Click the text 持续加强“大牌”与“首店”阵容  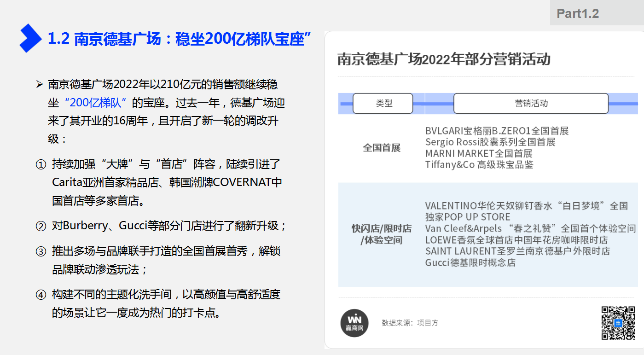pos(133,164)
